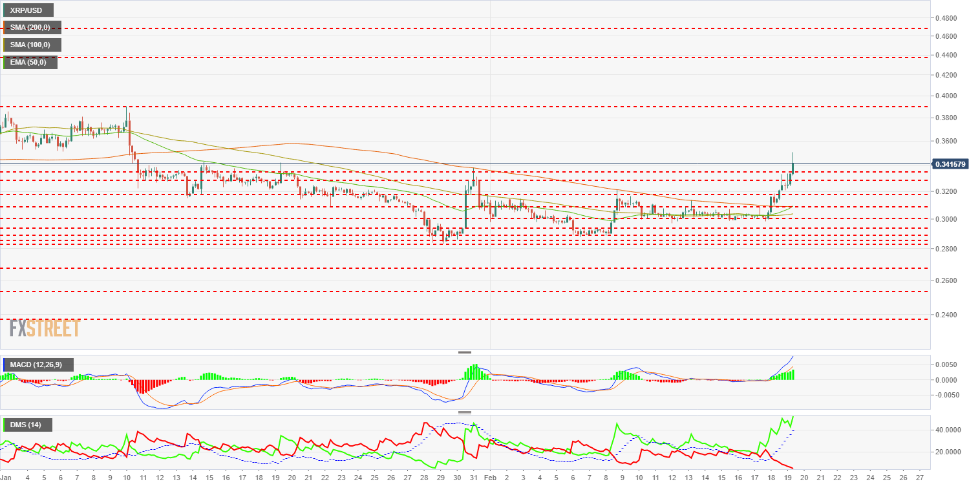Open the DMS (14) indicator label

tap(27, 425)
